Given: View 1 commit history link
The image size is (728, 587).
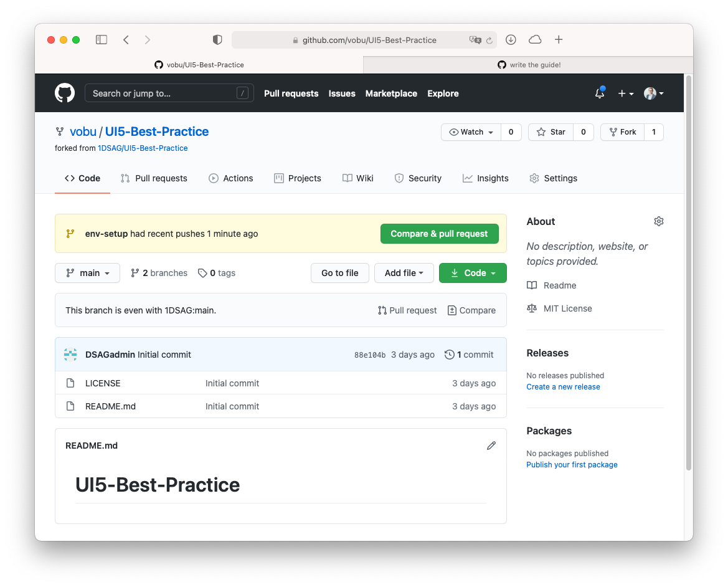Looking at the screenshot, I should tap(469, 355).
